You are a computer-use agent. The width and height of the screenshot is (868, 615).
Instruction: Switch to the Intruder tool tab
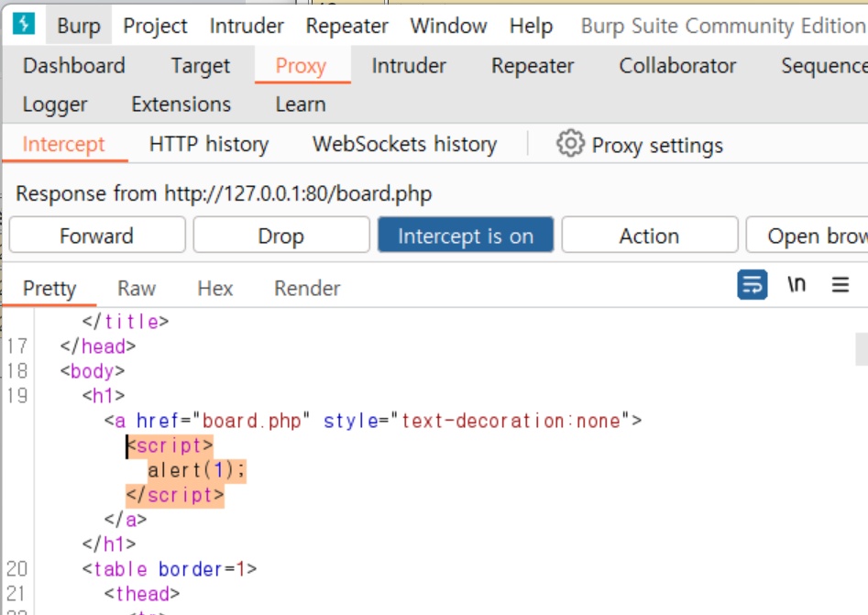pos(409,66)
